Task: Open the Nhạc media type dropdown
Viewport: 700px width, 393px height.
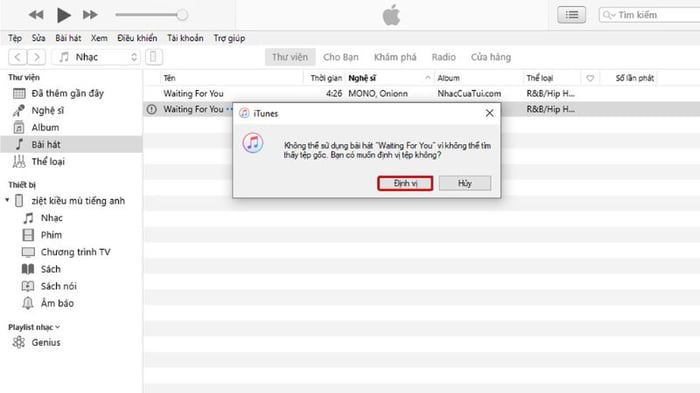Action: coord(96,57)
